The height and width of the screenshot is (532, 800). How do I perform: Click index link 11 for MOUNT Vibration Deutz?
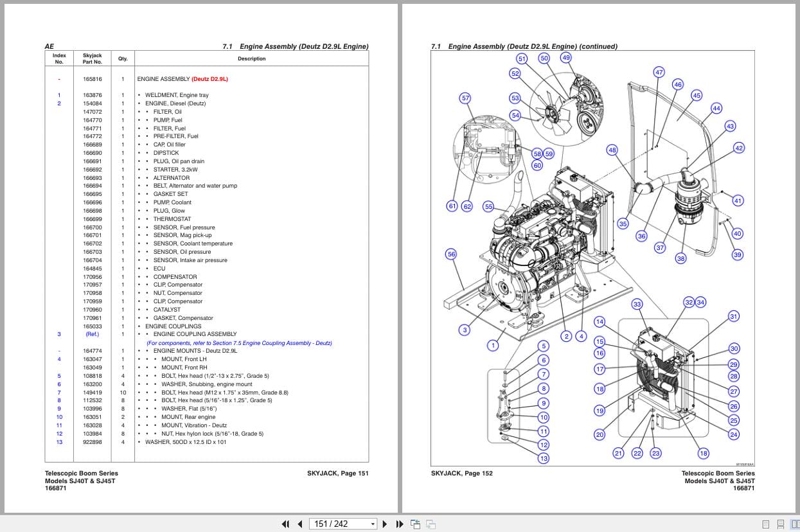[x=59, y=425]
